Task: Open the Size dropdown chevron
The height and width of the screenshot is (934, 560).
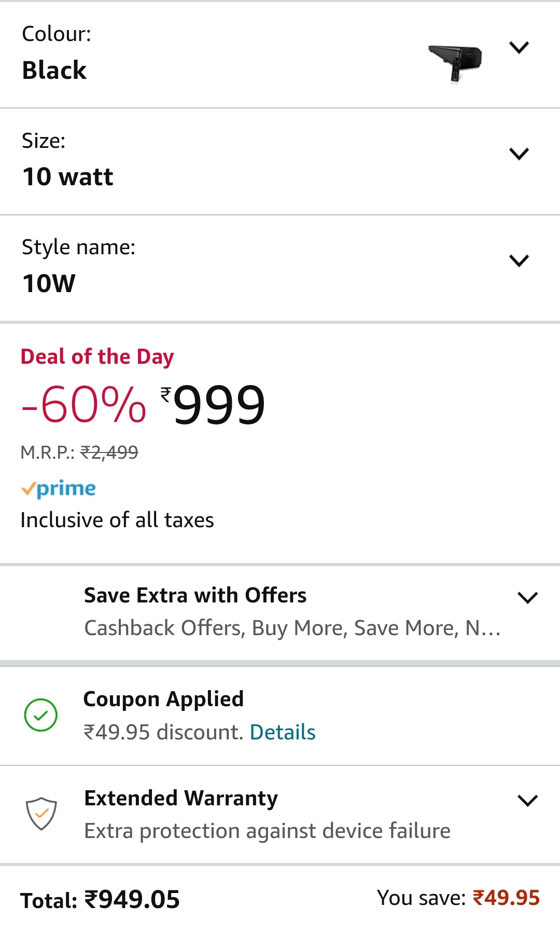Action: pos(519,154)
